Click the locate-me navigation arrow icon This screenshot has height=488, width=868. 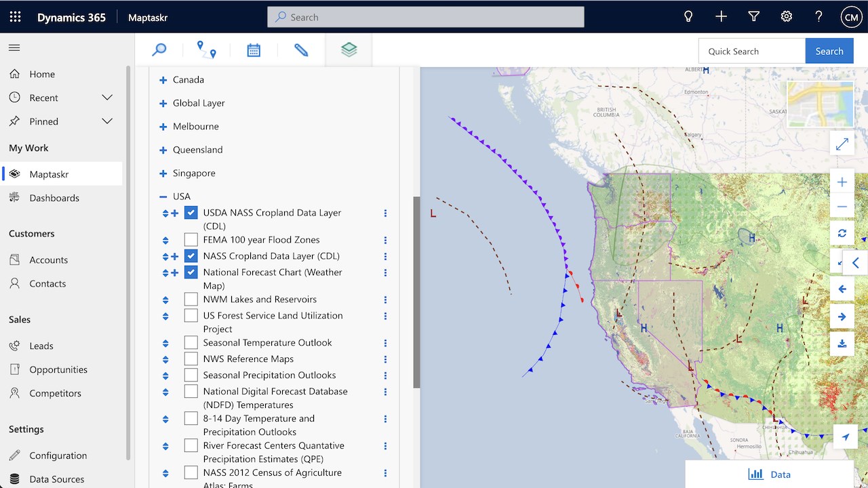845,436
